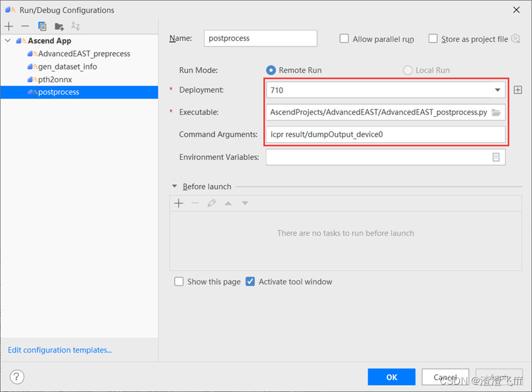The image size is (532, 392).
Task: Create a new configuration folder
Action: (x=59, y=26)
